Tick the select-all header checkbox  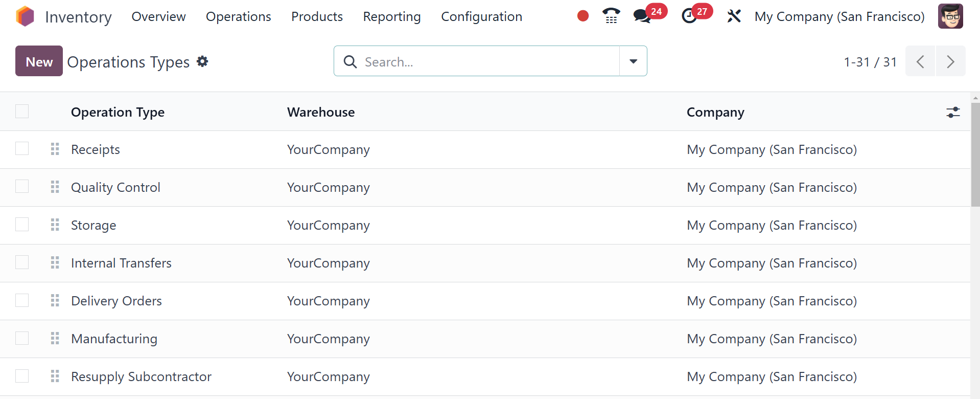pyautogui.click(x=22, y=112)
